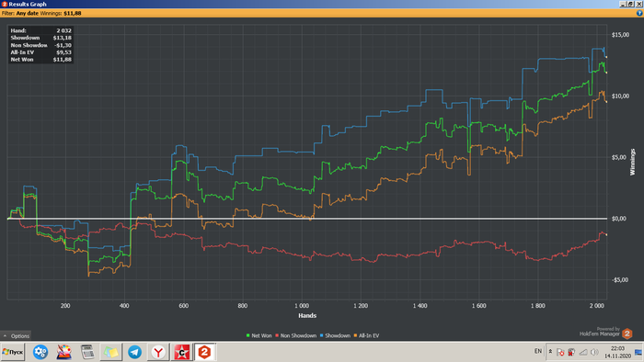
Task: Click the Winnings vertical axis title
Action: point(633,162)
